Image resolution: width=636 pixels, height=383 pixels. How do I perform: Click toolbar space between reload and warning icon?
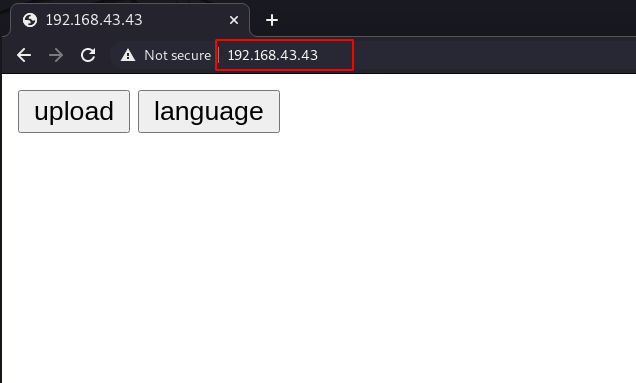(x=103, y=55)
